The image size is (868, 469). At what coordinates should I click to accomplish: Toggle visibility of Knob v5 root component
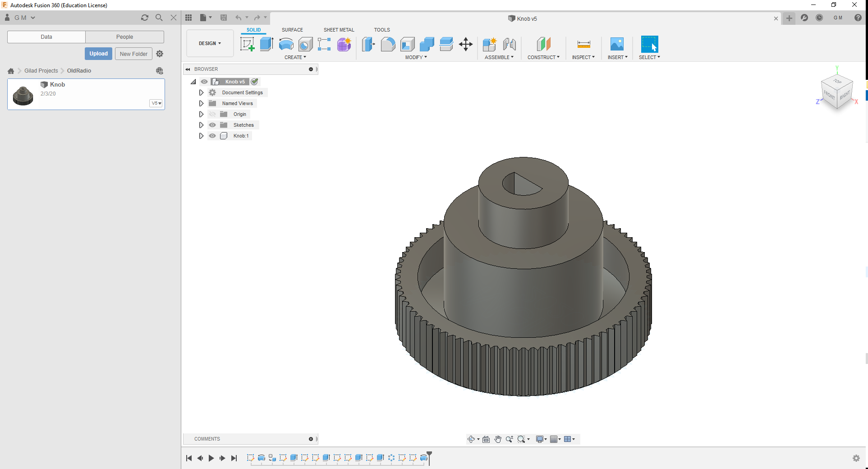204,82
